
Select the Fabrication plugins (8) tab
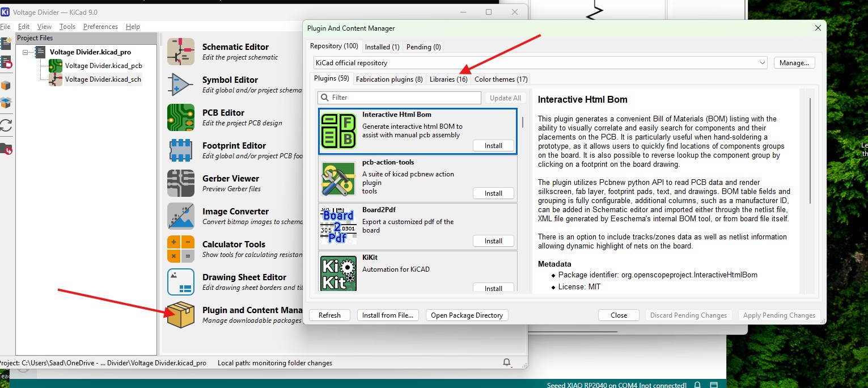click(389, 79)
